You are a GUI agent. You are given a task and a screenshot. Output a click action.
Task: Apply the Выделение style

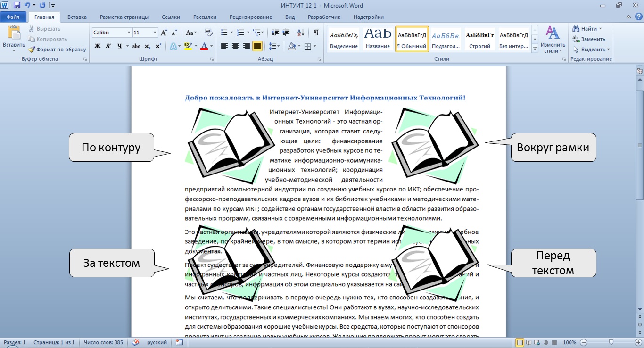(344, 38)
